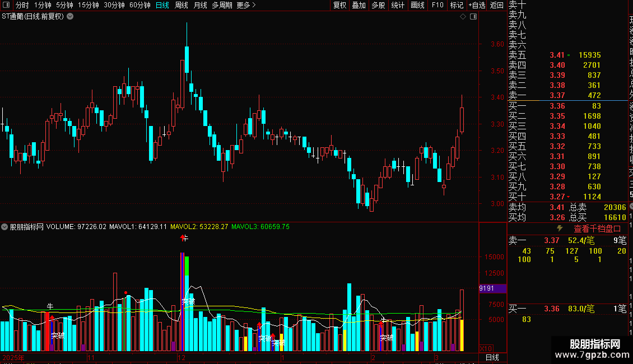Image resolution: width=633 pixels, height=364 pixels.
Task: Select the 60分钟 period tab
Action: [x=140, y=5]
